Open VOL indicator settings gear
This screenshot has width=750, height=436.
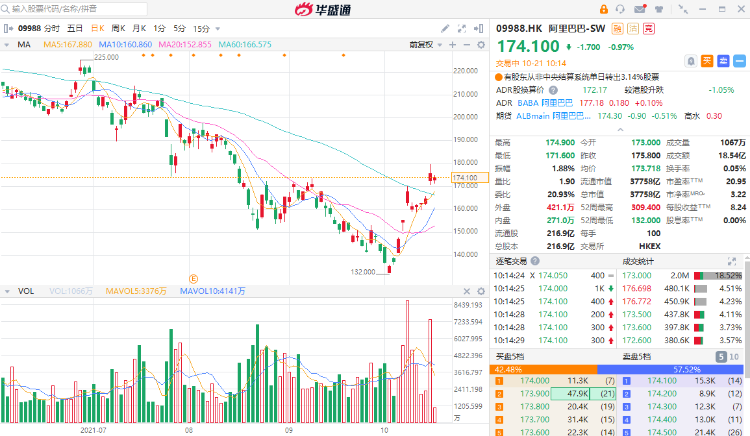coord(481,291)
